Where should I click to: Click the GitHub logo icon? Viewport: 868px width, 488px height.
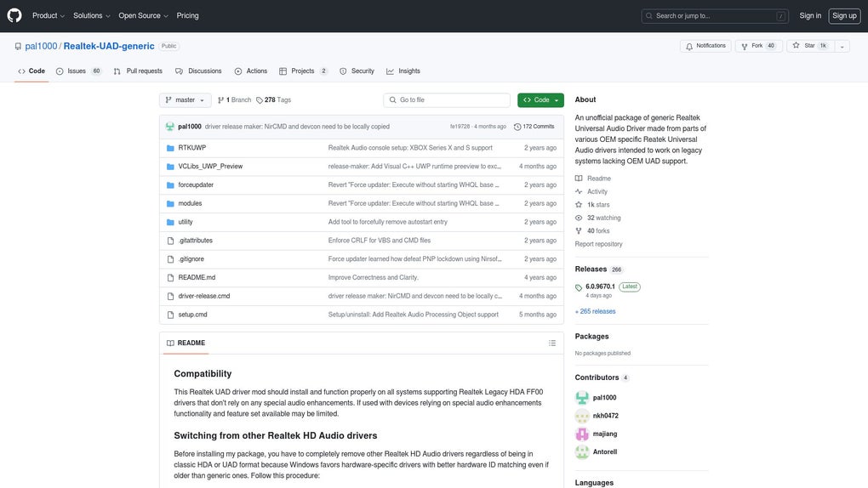pyautogui.click(x=14, y=15)
